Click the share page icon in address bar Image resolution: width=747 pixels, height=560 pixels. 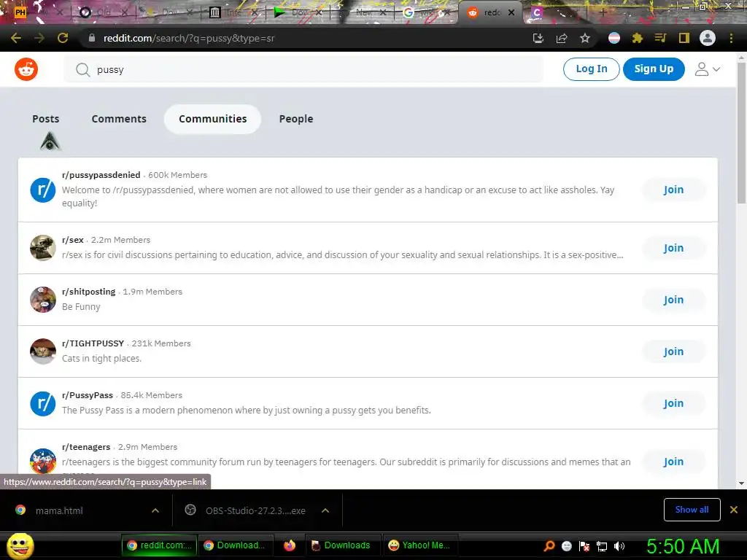pyautogui.click(x=562, y=38)
